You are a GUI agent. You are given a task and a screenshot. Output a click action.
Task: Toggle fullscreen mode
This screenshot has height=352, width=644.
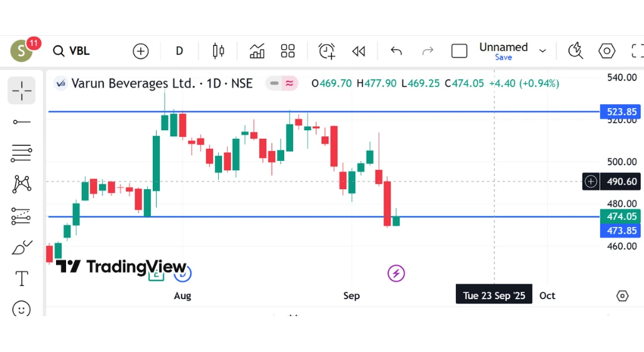coord(637,51)
